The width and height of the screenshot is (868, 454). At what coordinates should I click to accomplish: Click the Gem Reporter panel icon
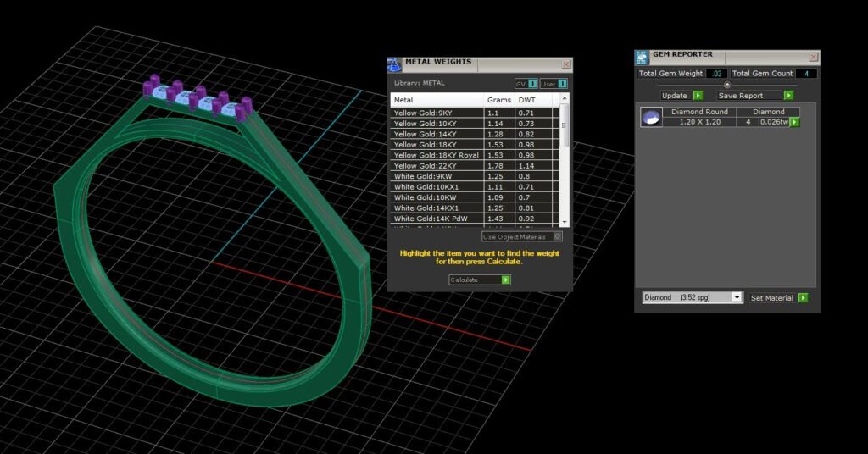point(643,57)
